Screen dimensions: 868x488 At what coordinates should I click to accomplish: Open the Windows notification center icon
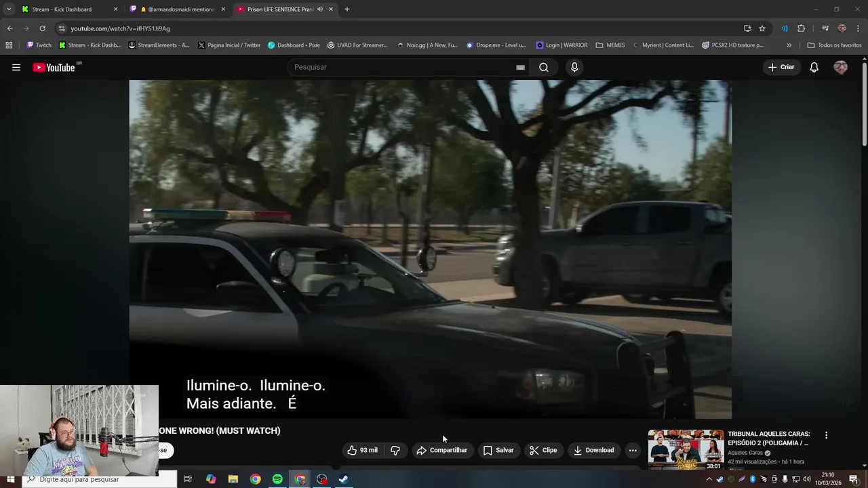pos(854,479)
